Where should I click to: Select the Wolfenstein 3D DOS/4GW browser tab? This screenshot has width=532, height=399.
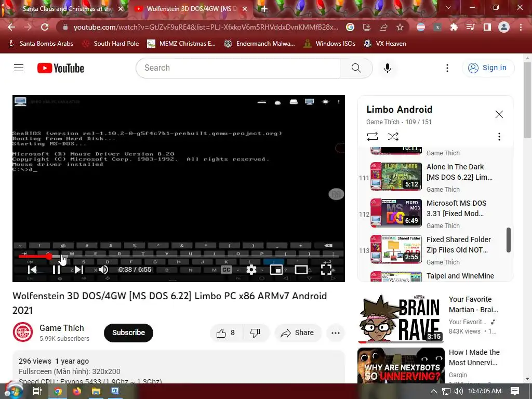[191, 9]
